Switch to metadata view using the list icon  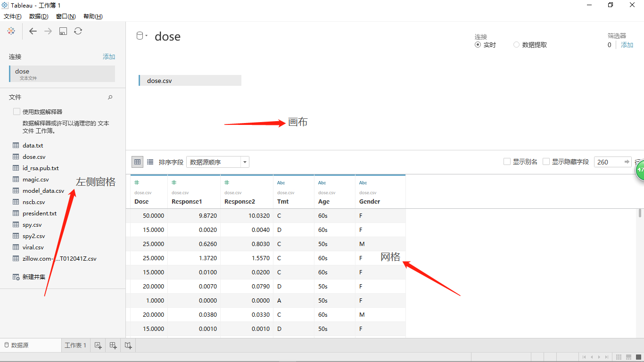pyautogui.click(x=150, y=162)
